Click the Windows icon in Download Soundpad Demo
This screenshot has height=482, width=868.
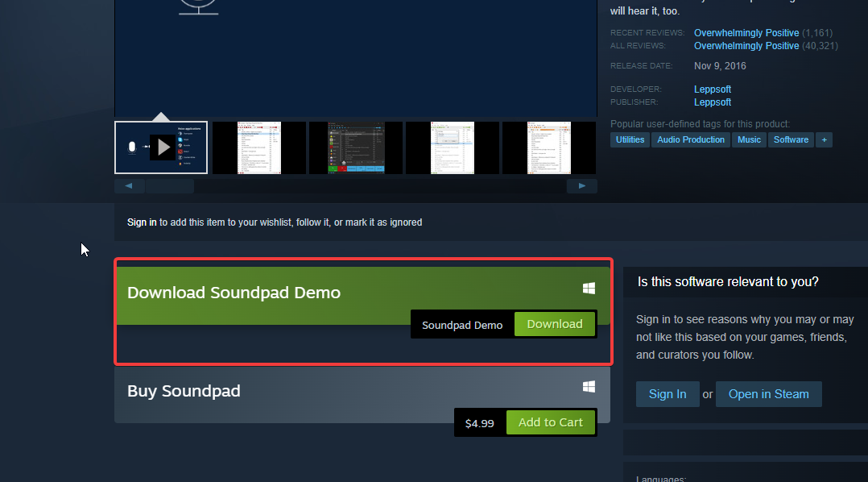tap(589, 288)
